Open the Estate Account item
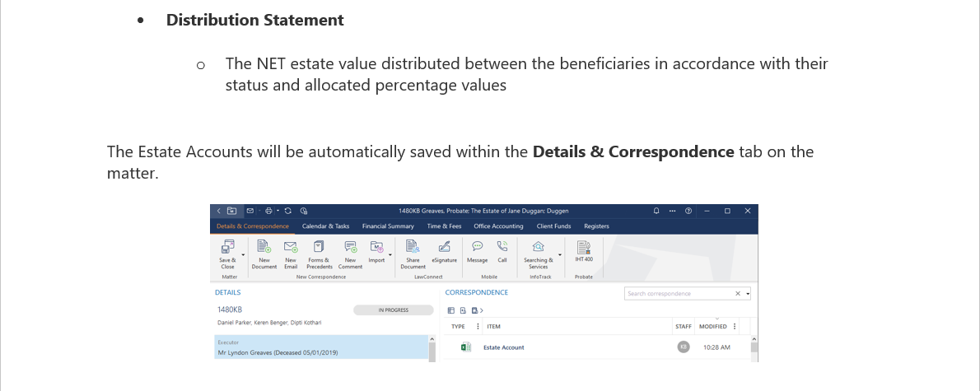Image resolution: width=980 pixels, height=391 pixels. (503, 347)
